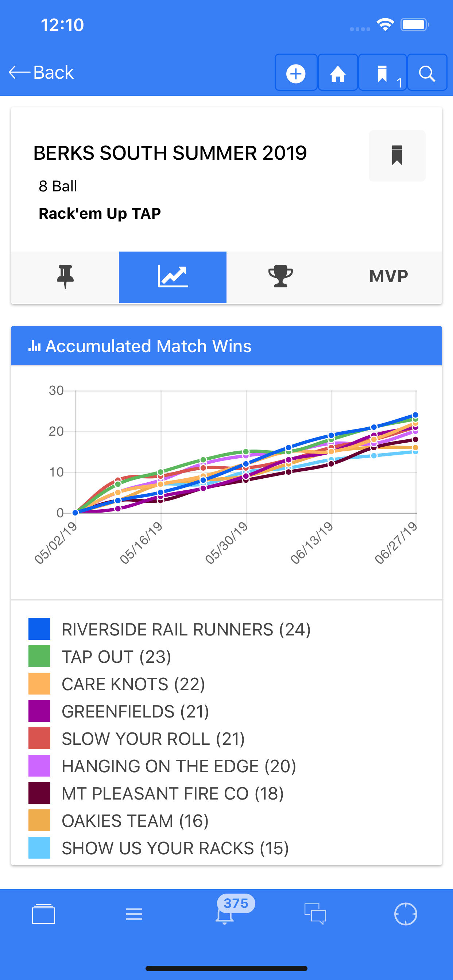This screenshot has width=453, height=980.
Task: Select the line chart stats tab
Action: click(x=173, y=277)
